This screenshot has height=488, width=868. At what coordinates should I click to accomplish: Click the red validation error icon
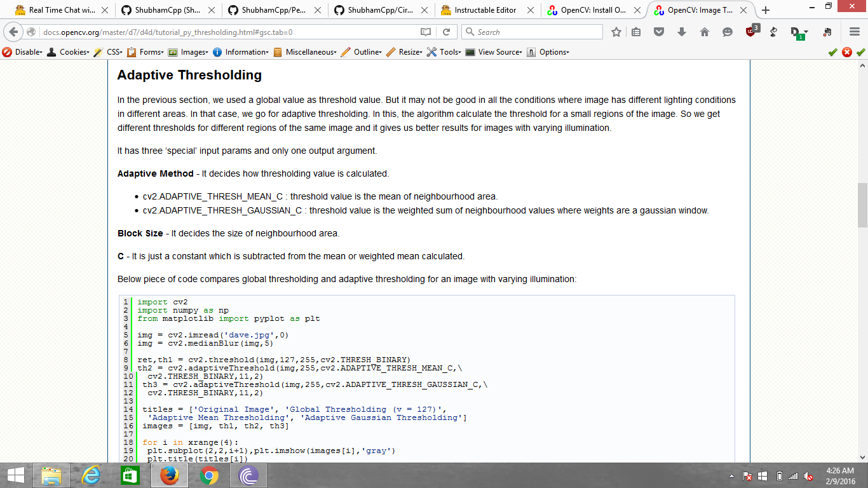point(846,51)
